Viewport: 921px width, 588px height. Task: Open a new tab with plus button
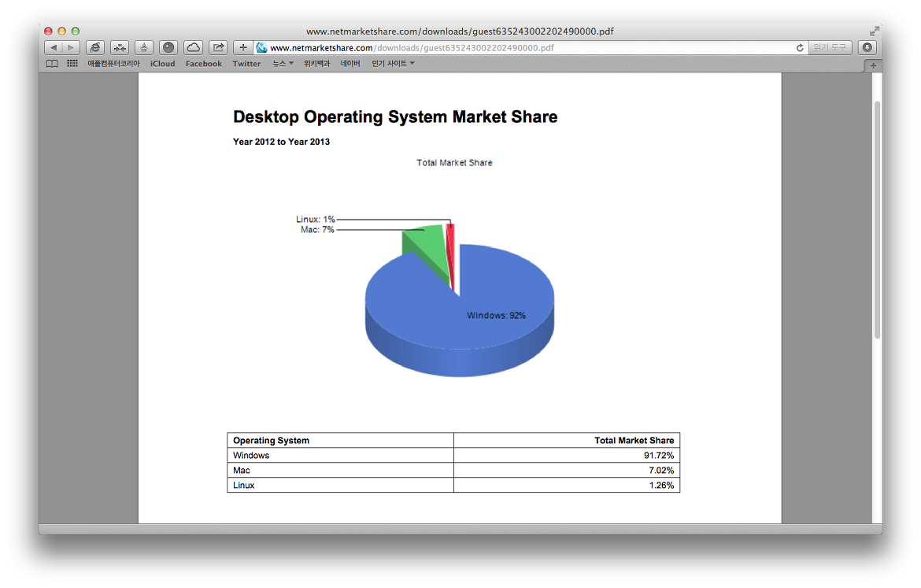(873, 65)
